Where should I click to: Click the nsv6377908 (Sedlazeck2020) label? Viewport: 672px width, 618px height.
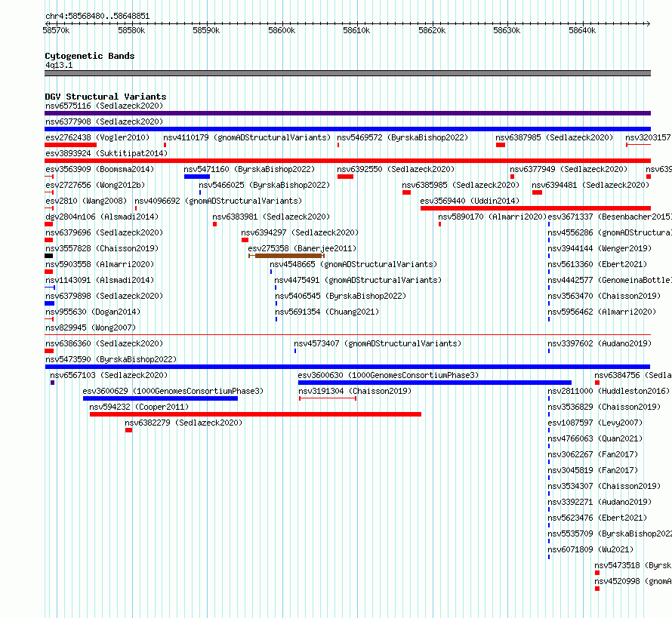pyautogui.click(x=104, y=121)
